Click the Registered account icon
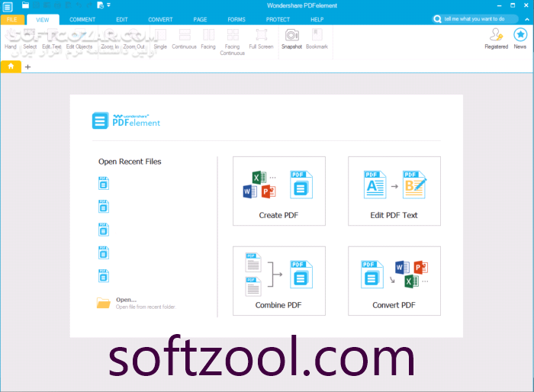The height and width of the screenshot is (392, 534). click(496, 39)
